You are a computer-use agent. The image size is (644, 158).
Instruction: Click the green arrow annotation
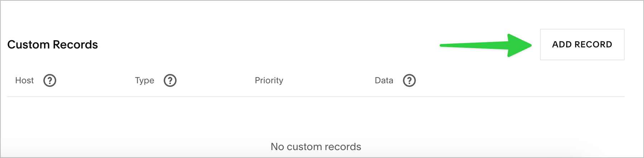[486, 45]
